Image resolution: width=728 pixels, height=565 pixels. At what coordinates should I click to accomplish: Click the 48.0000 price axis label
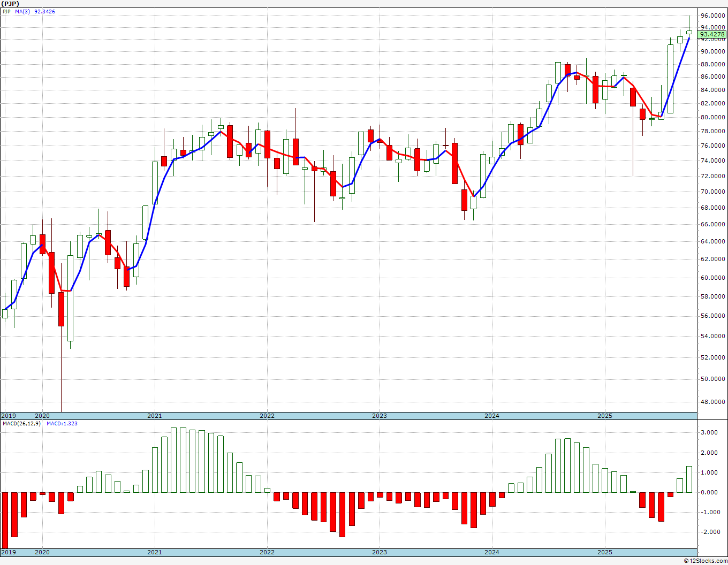click(713, 402)
